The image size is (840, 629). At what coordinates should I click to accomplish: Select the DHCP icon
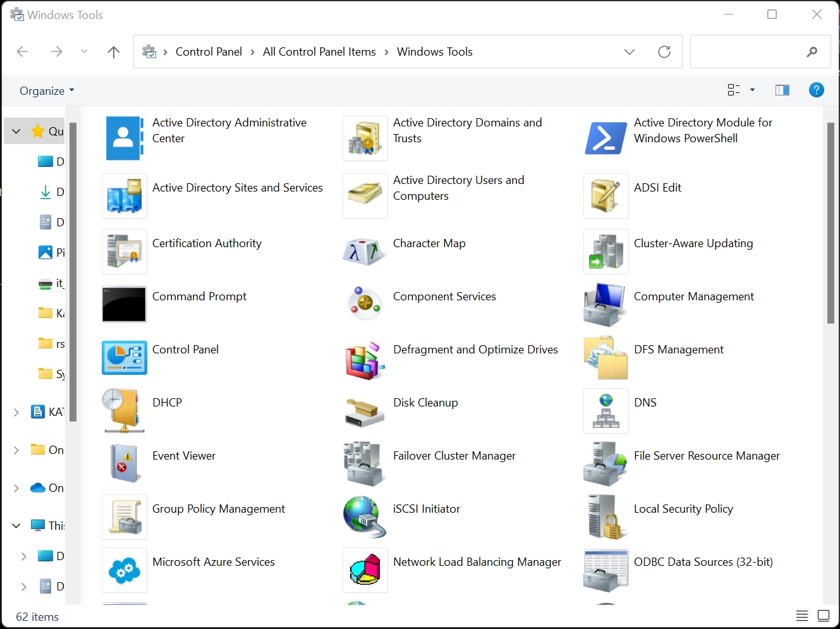point(123,411)
